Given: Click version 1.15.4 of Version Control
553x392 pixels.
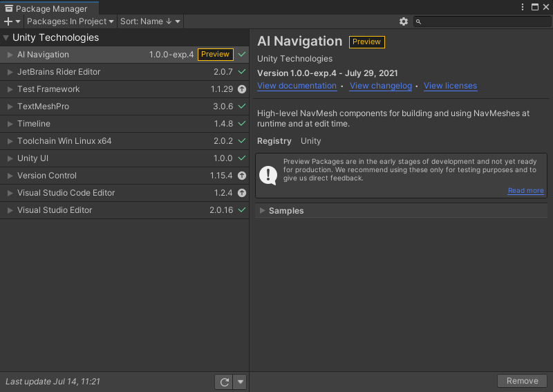Looking at the screenshot, I should point(221,176).
